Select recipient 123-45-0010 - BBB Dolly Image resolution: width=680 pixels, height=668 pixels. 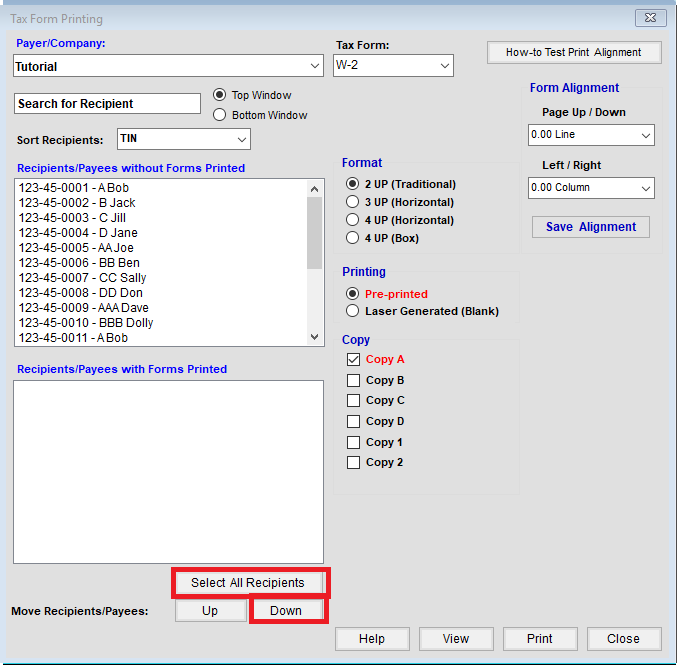pos(160,323)
